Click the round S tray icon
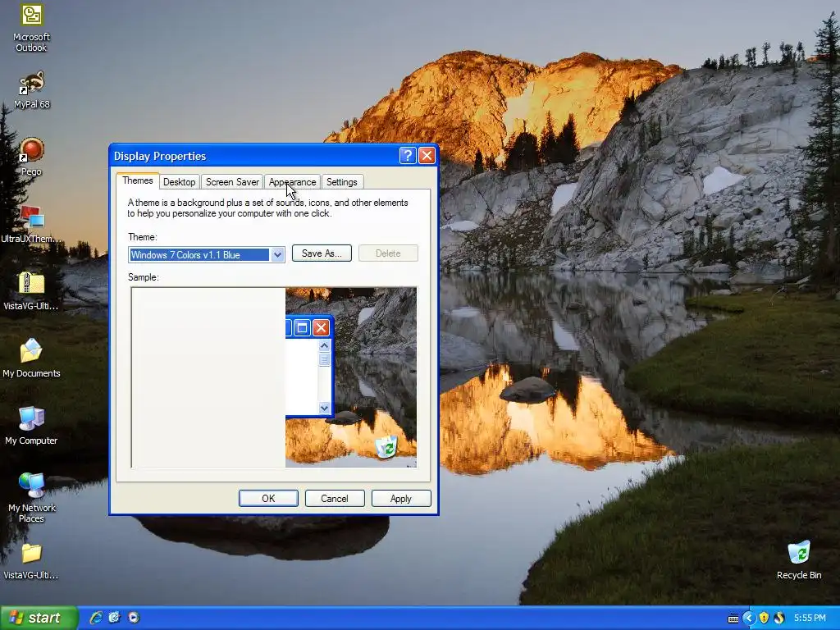 coord(779,619)
